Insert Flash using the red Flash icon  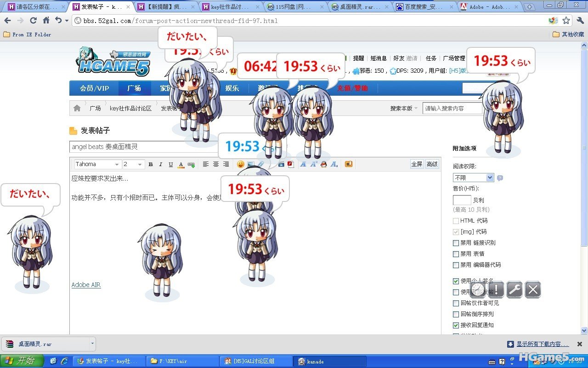tap(290, 164)
